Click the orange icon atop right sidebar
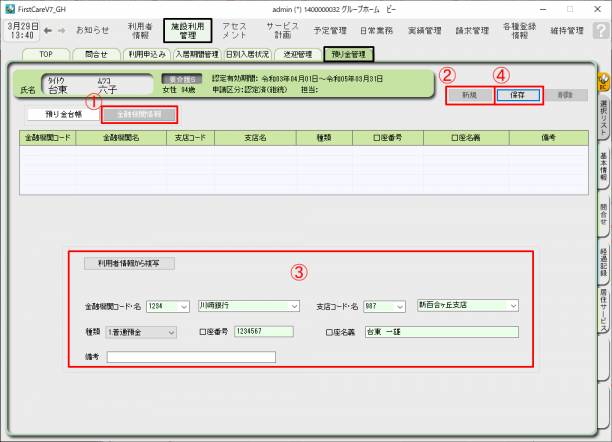 point(603,78)
